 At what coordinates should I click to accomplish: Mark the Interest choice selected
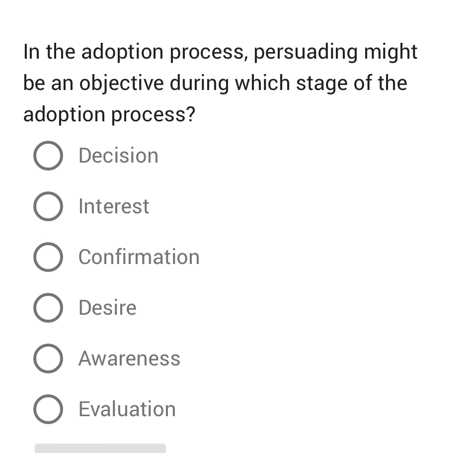(x=48, y=206)
